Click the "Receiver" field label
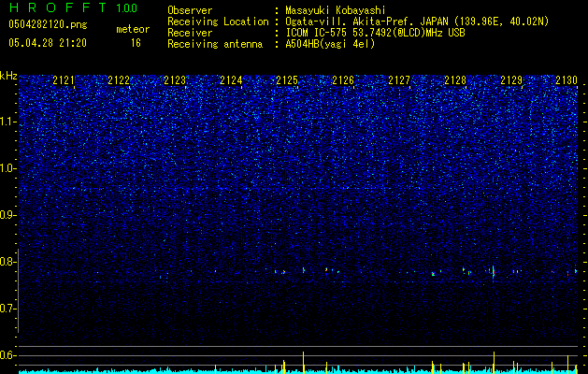This screenshot has height=374, width=588. click(x=190, y=33)
